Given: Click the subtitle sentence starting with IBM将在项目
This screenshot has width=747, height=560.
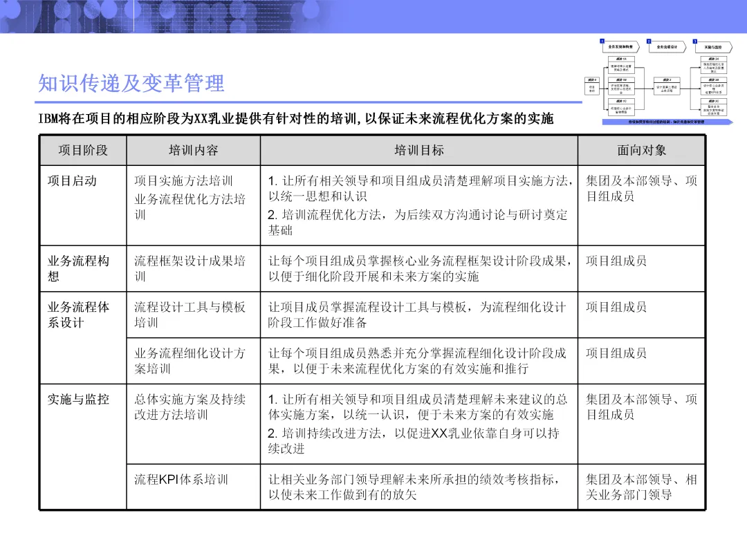Looking at the screenshot, I should tap(296, 118).
